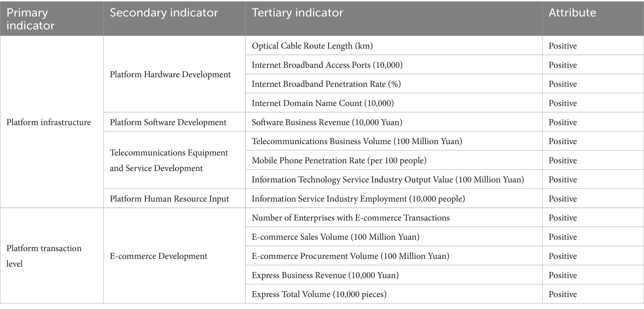The image size is (644, 309).
Task: Select the Secondary indicator column header
Action: pos(164,13)
